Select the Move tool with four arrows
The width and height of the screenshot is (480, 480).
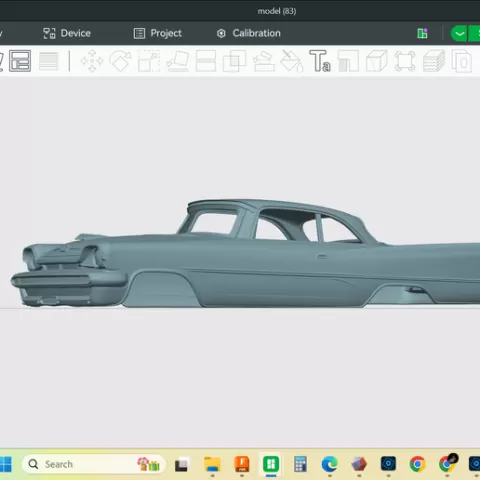click(x=92, y=61)
